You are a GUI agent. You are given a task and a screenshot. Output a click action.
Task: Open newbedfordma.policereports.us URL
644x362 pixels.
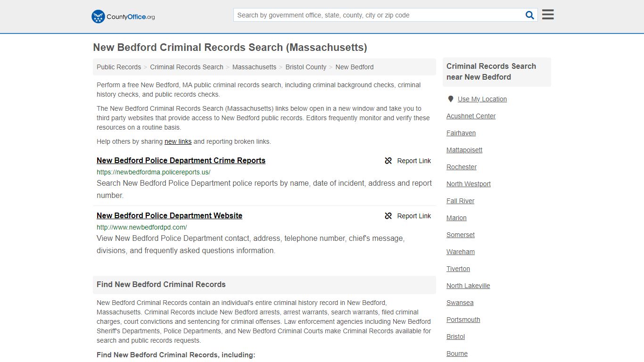pyautogui.click(x=154, y=172)
